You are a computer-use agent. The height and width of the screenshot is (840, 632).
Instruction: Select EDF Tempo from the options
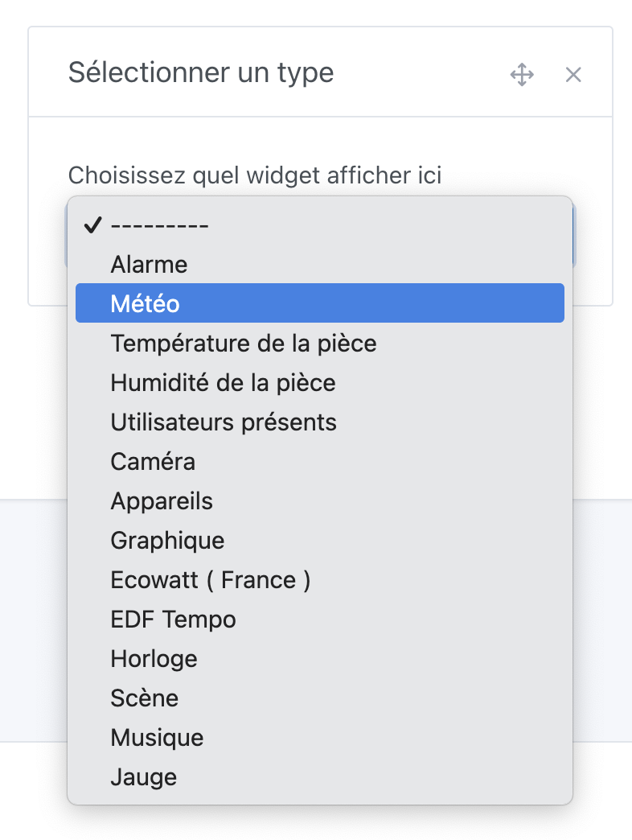[173, 619]
